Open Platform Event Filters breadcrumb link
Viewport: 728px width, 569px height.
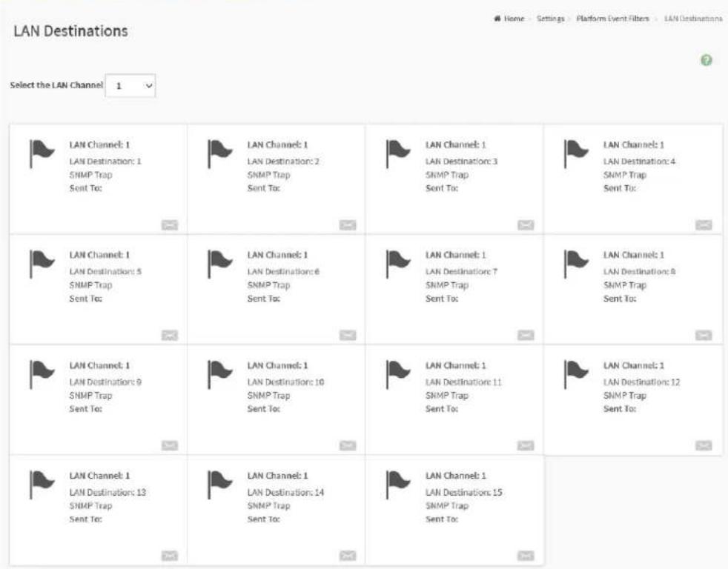(613, 19)
